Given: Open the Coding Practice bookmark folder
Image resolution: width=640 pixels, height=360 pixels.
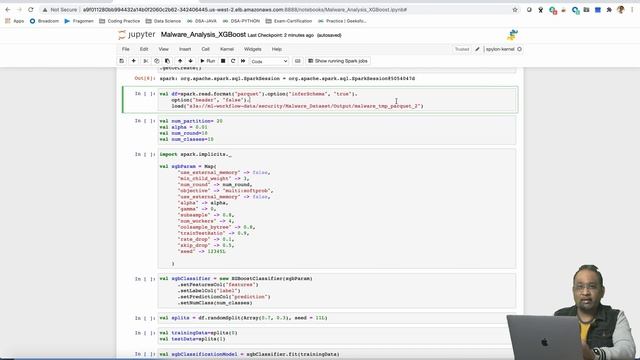Looking at the screenshot, I should 120,21.
